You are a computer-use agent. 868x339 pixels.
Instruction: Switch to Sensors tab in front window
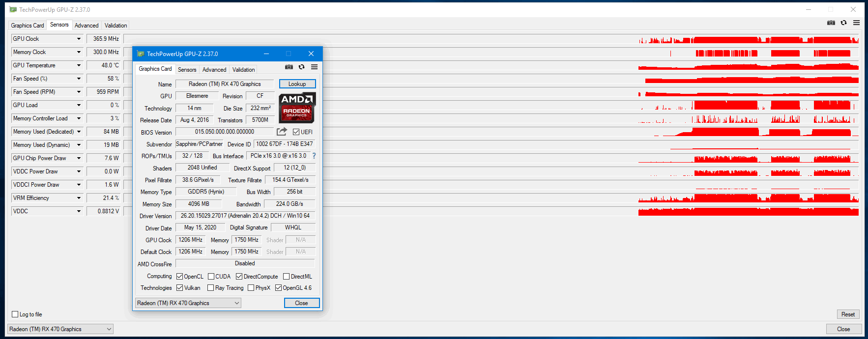click(187, 70)
